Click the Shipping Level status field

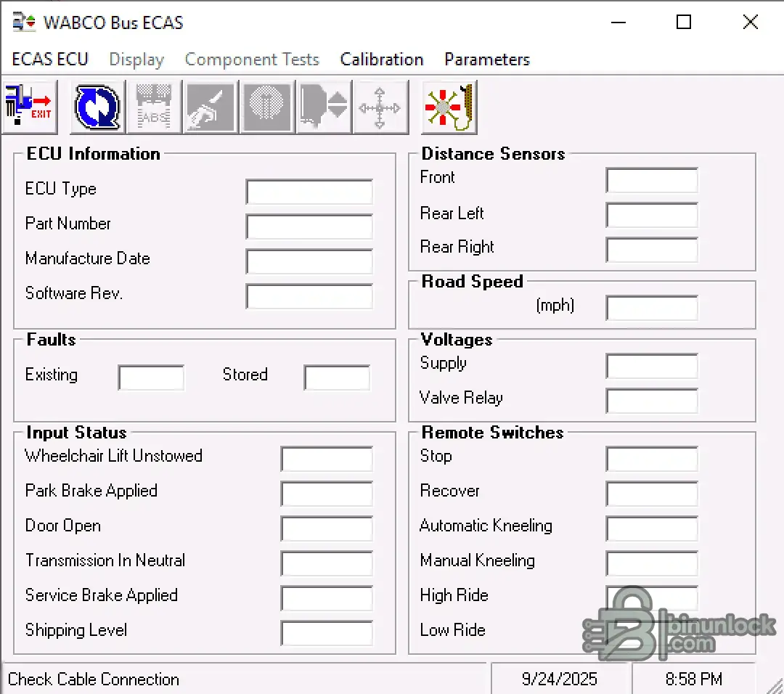coord(327,633)
